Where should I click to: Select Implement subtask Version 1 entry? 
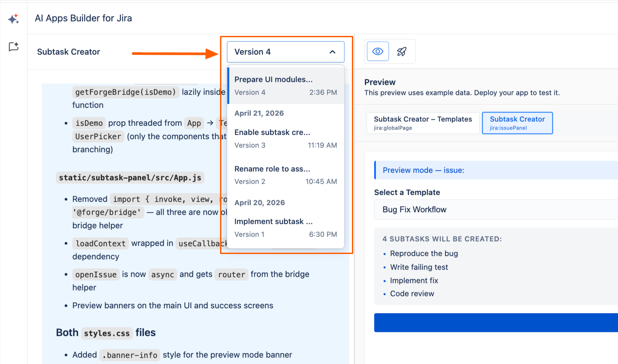pos(286,228)
